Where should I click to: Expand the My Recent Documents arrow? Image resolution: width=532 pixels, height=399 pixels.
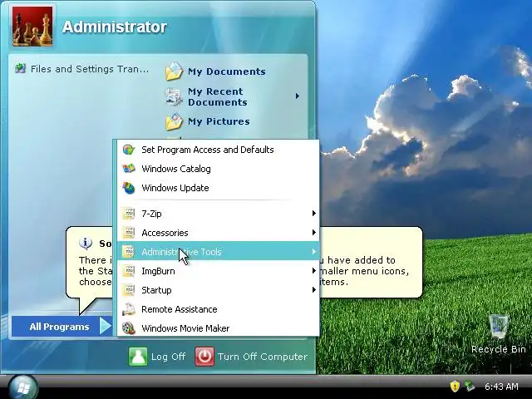(x=298, y=96)
